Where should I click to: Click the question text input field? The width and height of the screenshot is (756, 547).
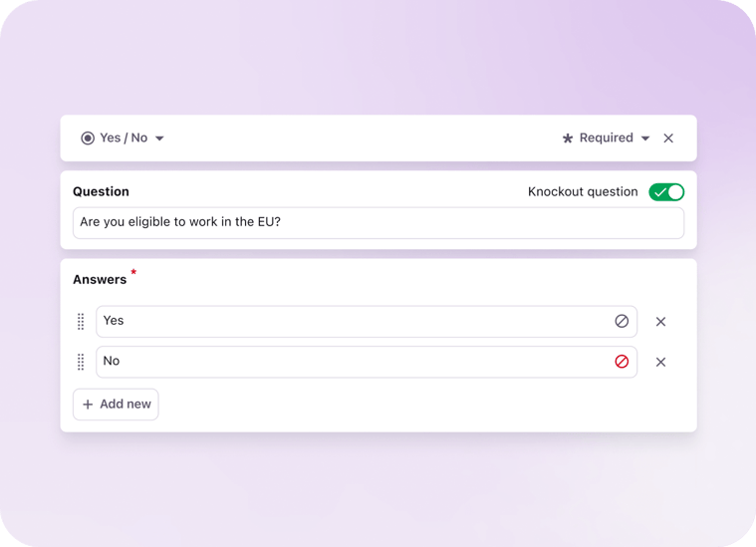click(378, 223)
